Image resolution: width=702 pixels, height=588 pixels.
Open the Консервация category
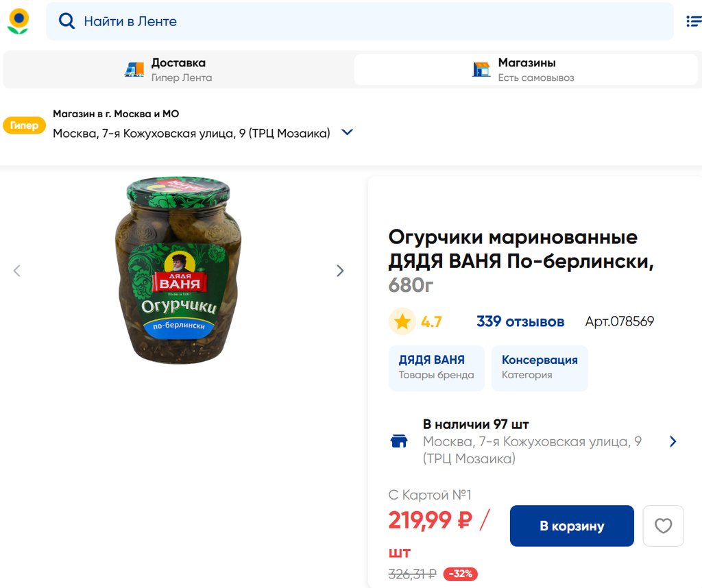click(540, 368)
